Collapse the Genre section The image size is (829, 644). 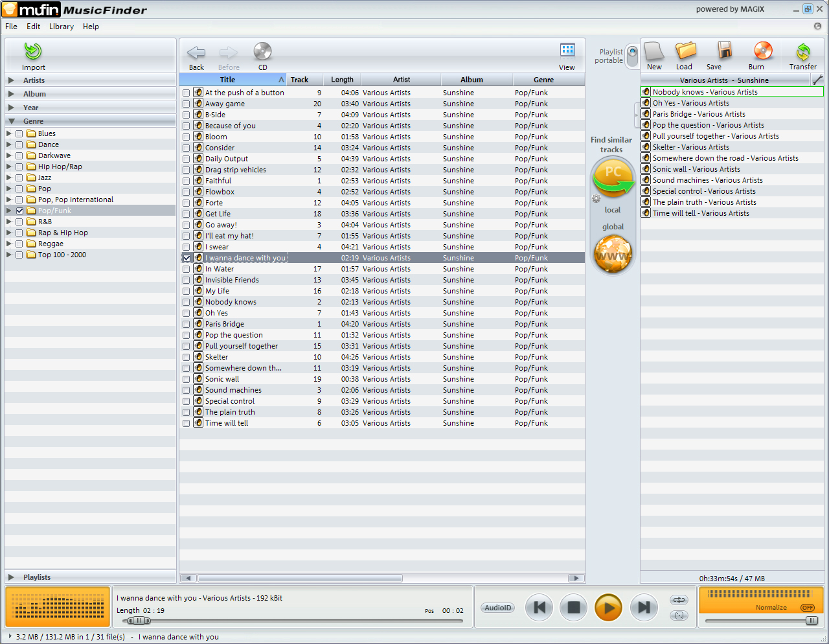[11, 121]
